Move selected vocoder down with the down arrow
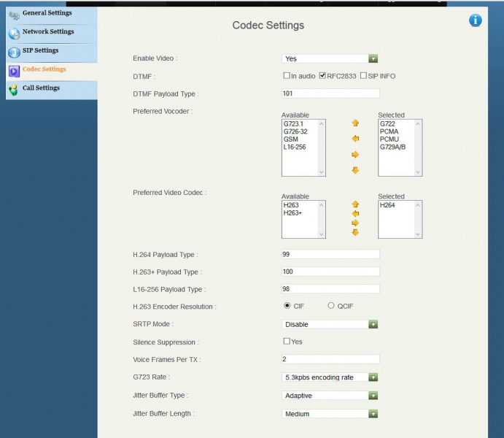 point(355,170)
